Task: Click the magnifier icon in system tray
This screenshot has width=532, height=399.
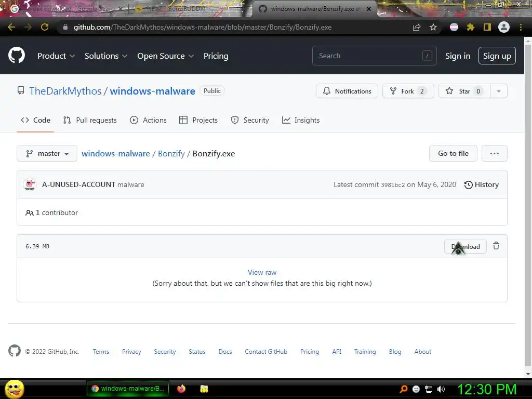Action: (403, 389)
